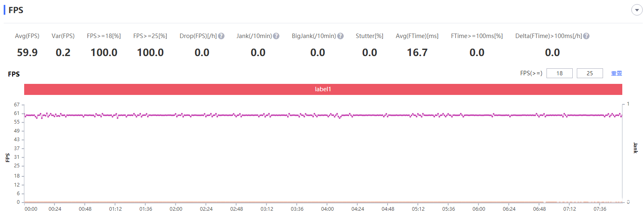This screenshot has width=644, height=214.
Task: Select the FTime>=100ms[%] metric label
Action: click(476, 36)
